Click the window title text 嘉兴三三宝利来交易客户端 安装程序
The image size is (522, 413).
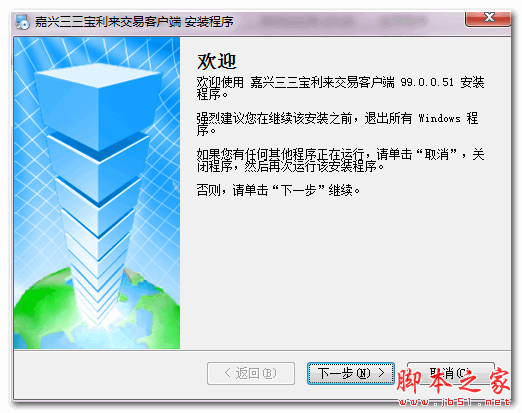coord(134,22)
